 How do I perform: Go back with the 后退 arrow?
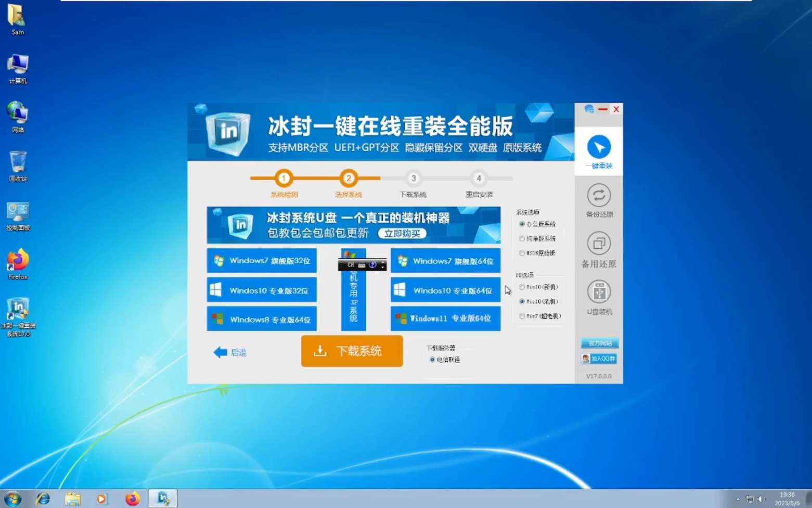(230, 352)
